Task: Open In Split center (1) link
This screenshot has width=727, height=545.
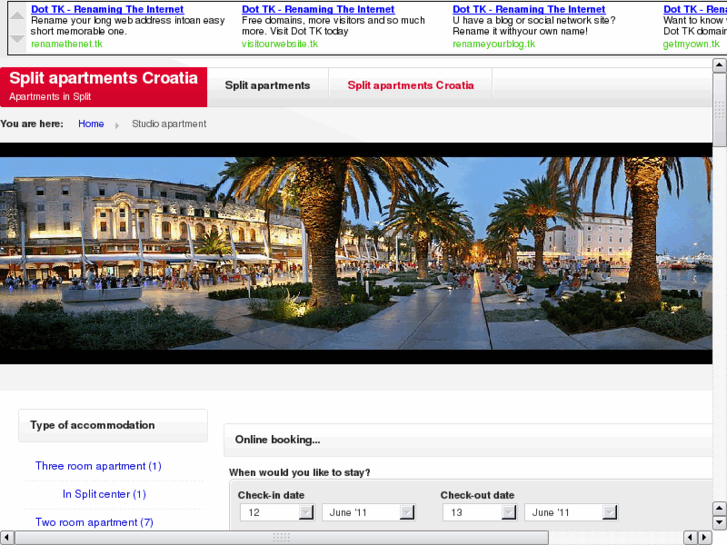Action: [104, 494]
